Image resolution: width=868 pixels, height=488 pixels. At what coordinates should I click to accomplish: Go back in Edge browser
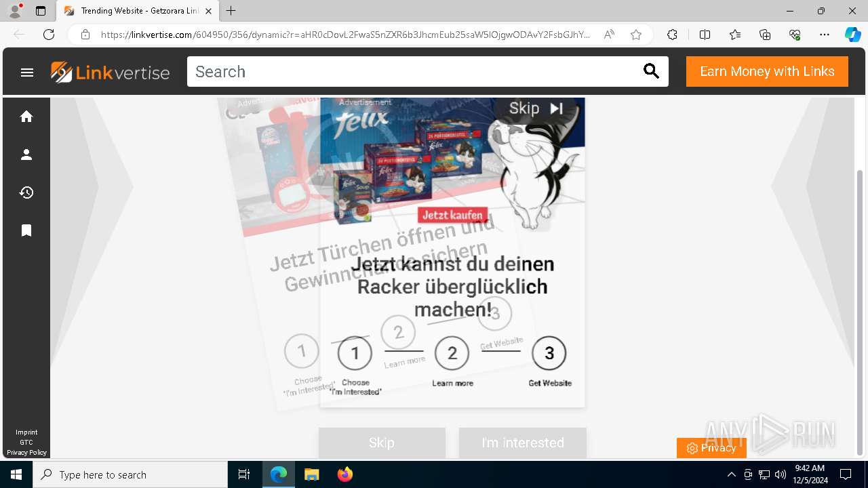coord(19,35)
